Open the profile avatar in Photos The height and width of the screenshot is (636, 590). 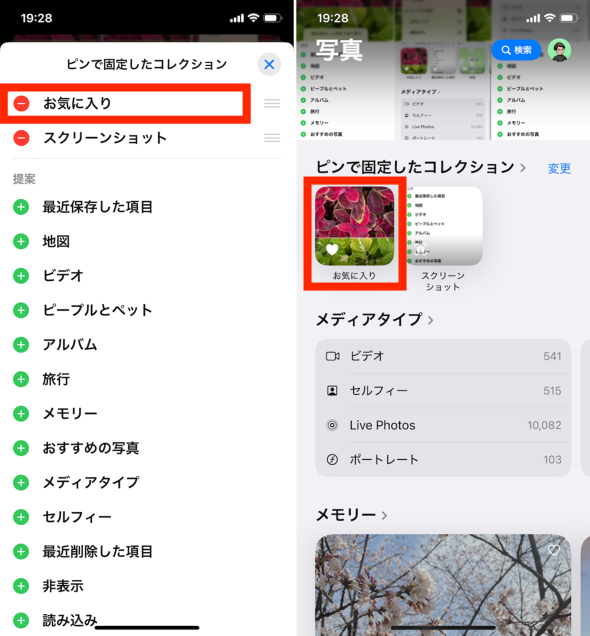click(560, 50)
